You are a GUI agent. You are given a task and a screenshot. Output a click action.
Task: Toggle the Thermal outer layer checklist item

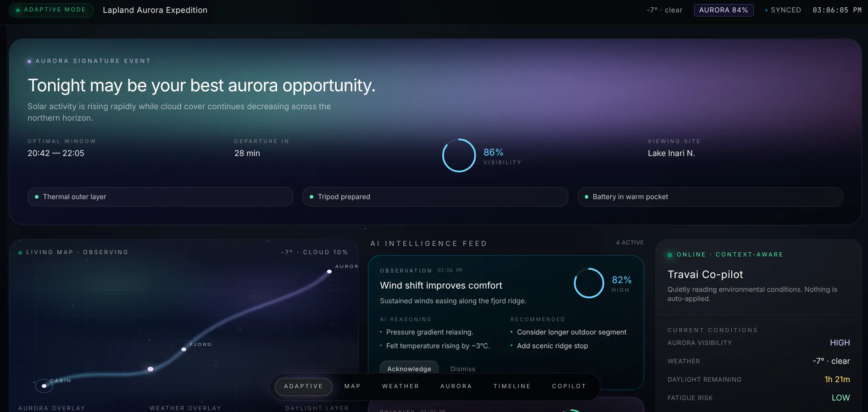tap(160, 197)
